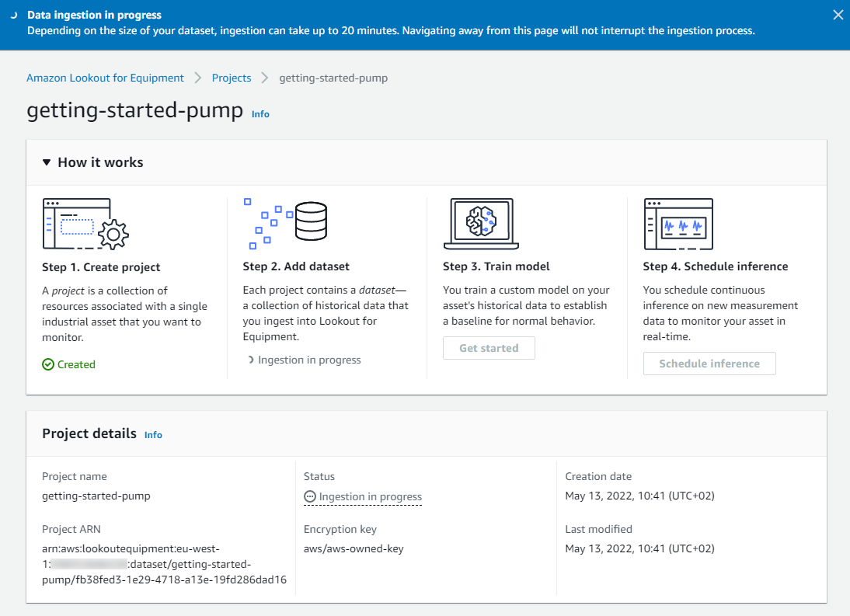The height and width of the screenshot is (616, 850).
Task: Click the Project details section heading
Action: tap(89, 433)
